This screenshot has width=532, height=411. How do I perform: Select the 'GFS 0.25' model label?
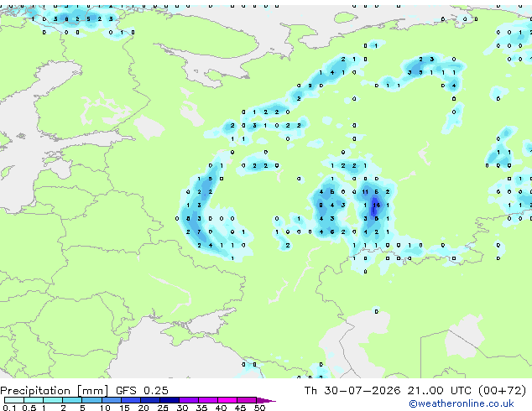click(x=142, y=391)
